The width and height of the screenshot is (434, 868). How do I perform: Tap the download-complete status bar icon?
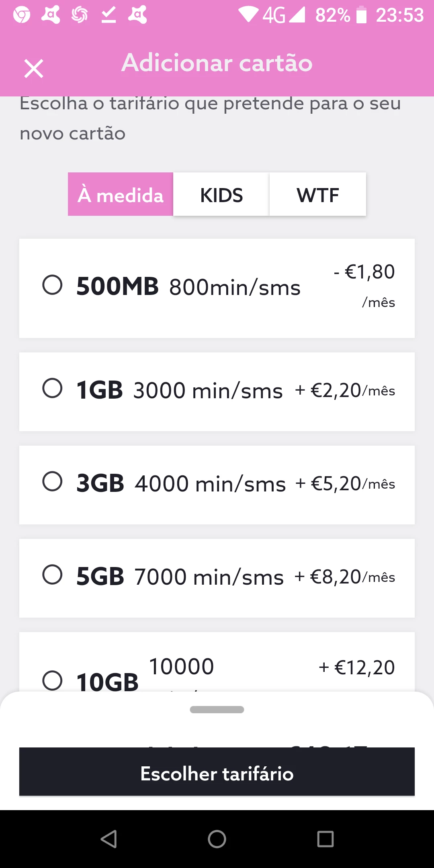point(108,15)
